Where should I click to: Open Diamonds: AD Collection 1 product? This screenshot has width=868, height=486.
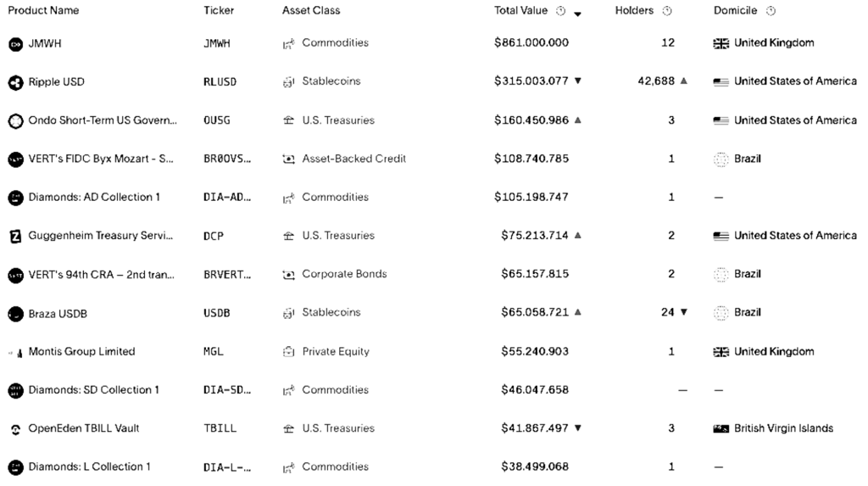pyautogui.click(x=94, y=198)
